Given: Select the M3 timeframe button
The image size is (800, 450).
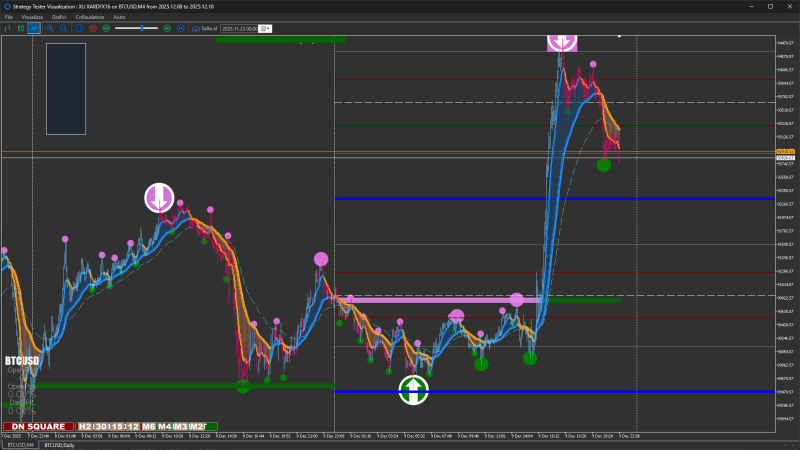Looking at the screenshot, I should (x=180, y=427).
